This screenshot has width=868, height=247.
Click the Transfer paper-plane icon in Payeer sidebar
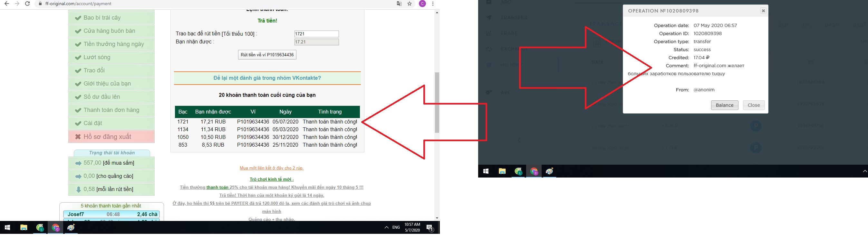[x=488, y=17]
